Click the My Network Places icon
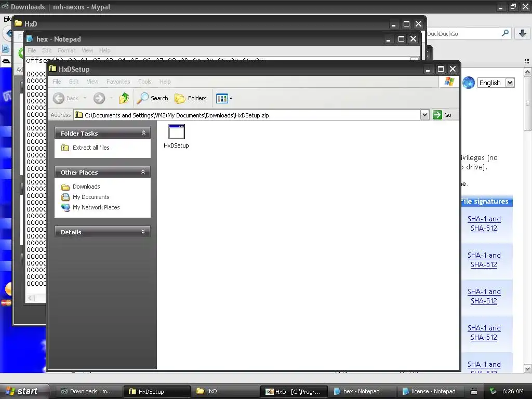532x399 pixels. point(65,207)
